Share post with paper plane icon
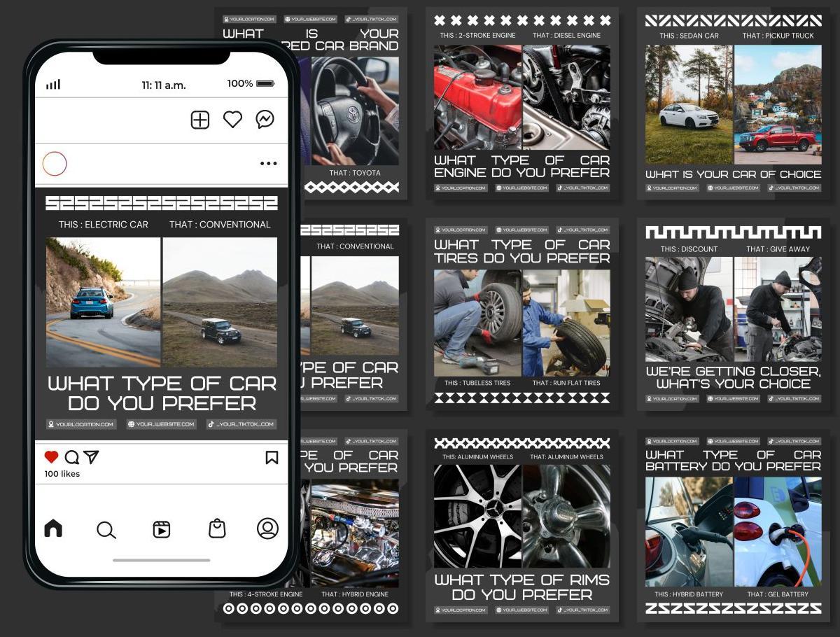The image size is (840, 637). coord(91,457)
